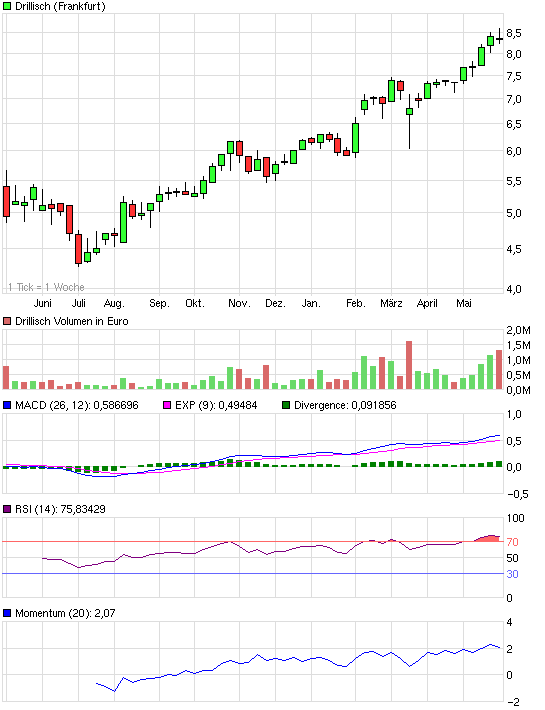Click the red 70 RSI threshold label

click(x=512, y=542)
